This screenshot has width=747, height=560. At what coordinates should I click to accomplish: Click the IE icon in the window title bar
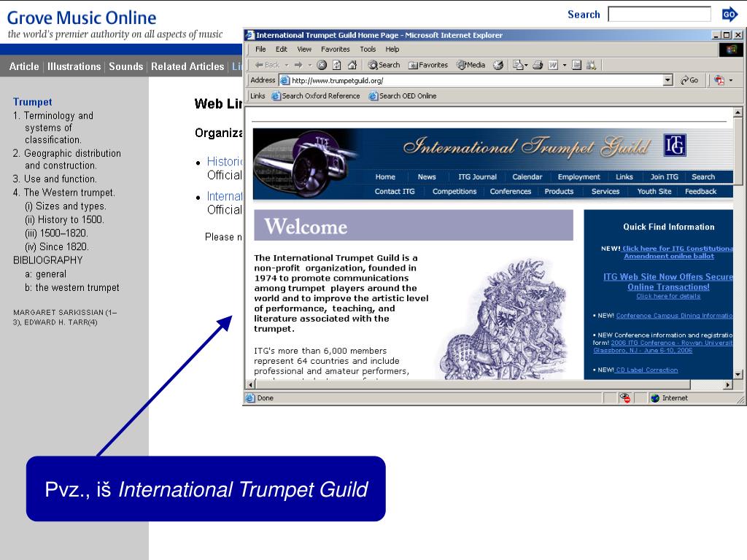click(250, 35)
